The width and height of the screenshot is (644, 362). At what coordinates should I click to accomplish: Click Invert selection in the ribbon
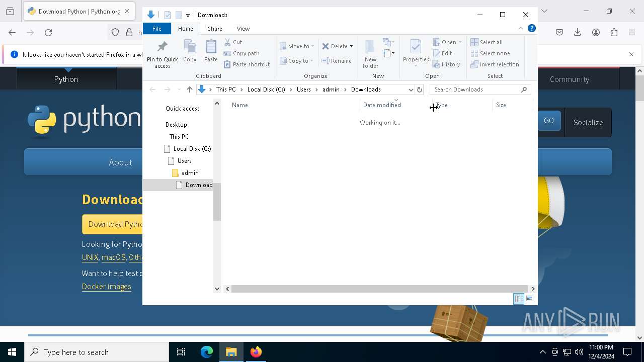pyautogui.click(x=495, y=64)
